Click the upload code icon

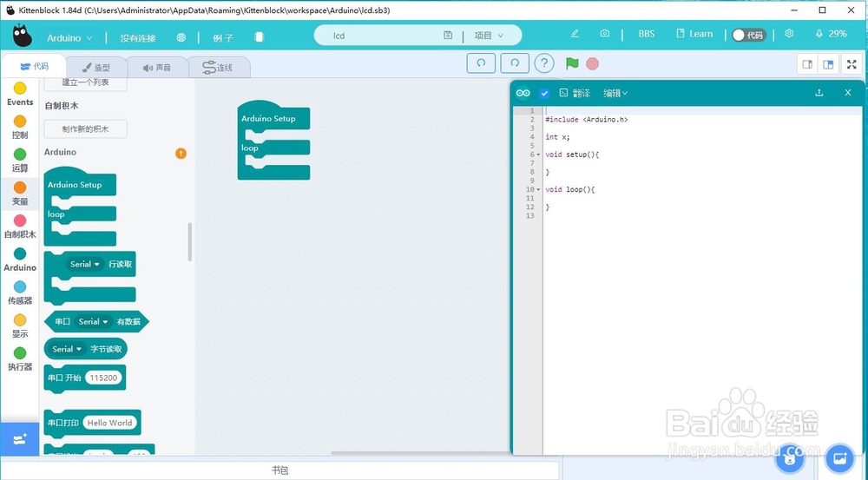coord(819,93)
